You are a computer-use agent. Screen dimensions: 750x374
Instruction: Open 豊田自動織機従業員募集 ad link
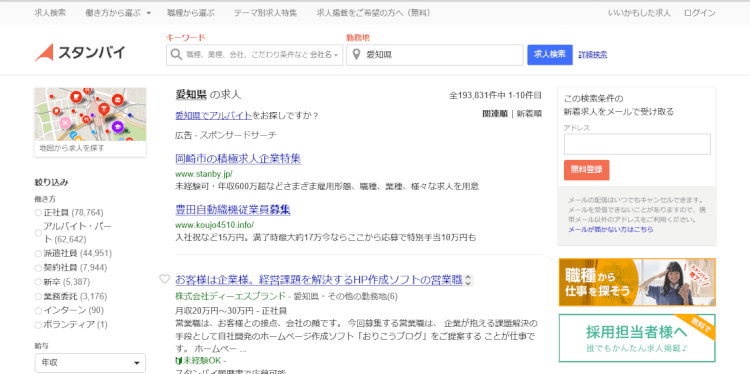[233, 209]
